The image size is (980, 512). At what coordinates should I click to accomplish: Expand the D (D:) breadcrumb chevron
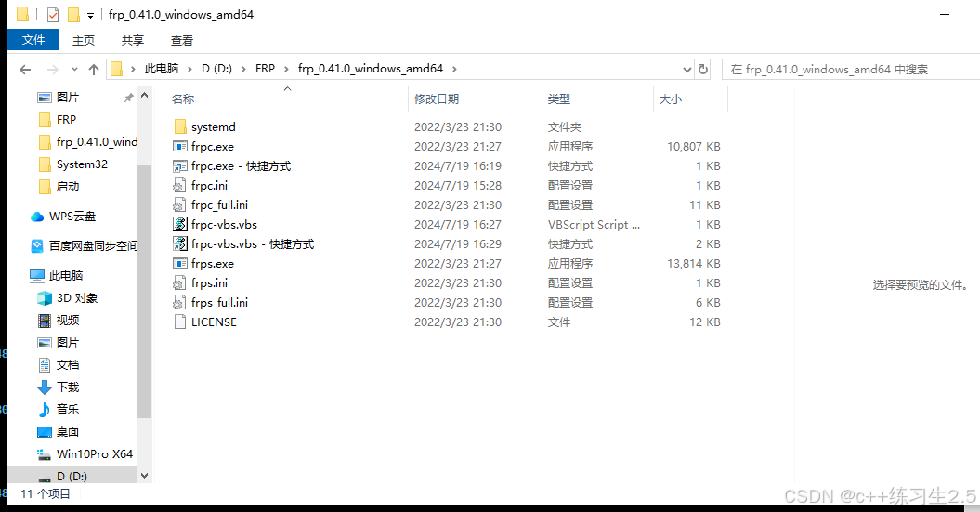(x=243, y=69)
